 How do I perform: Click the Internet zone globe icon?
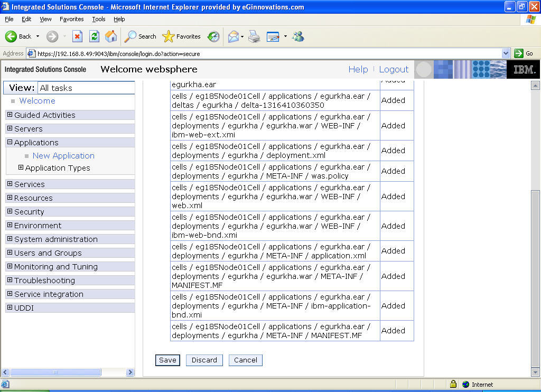pos(466,384)
